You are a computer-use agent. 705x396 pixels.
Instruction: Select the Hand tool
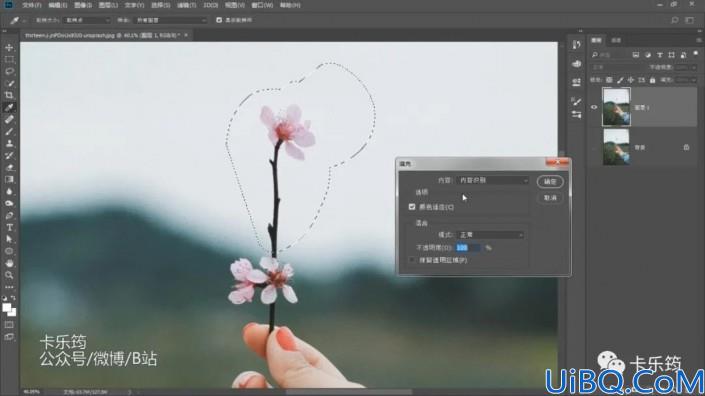coord(9,263)
